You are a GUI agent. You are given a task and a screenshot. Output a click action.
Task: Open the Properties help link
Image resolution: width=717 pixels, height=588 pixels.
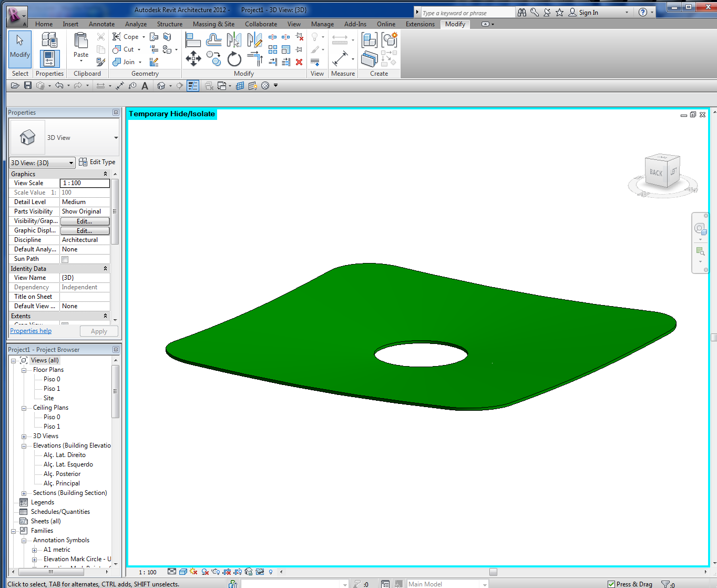coord(31,331)
